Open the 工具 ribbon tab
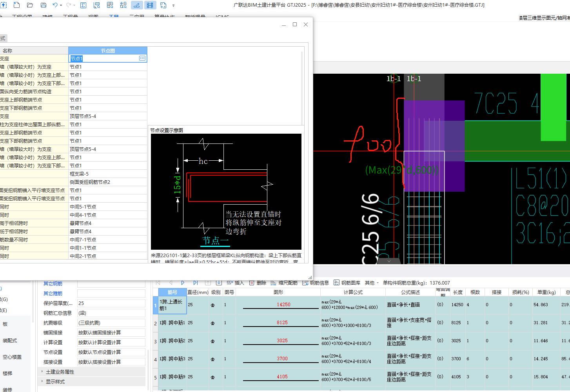The width and height of the screenshot is (570, 392). pyautogui.click(x=114, y=17)
